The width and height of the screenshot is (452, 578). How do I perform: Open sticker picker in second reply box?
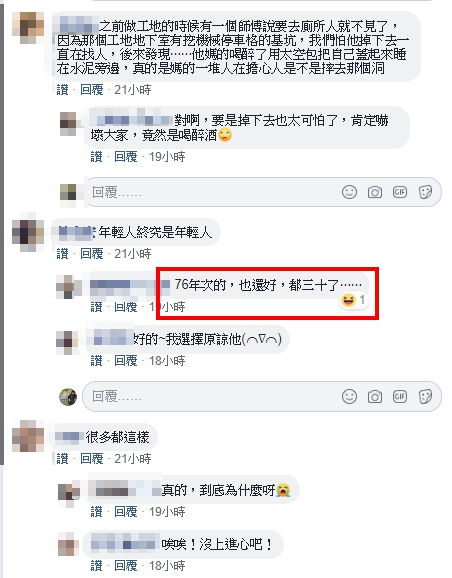(x=425, y=397)
